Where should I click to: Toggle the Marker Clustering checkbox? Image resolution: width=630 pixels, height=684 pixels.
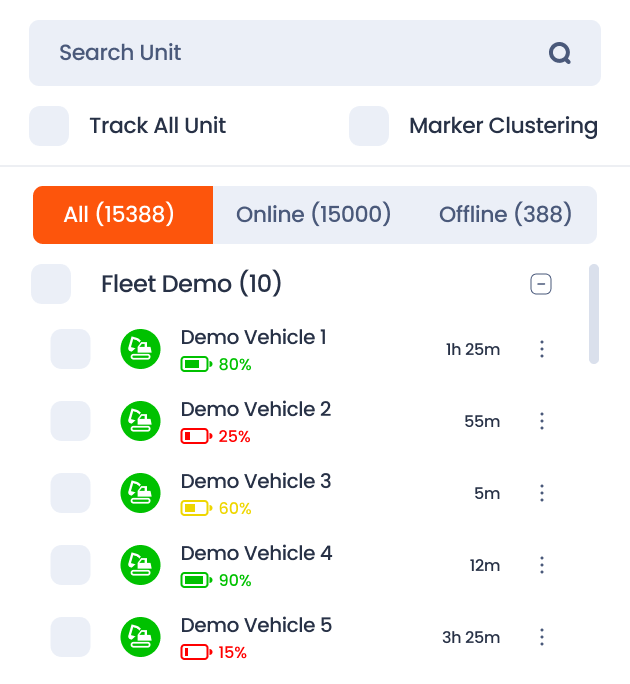[x=369, y=126]
